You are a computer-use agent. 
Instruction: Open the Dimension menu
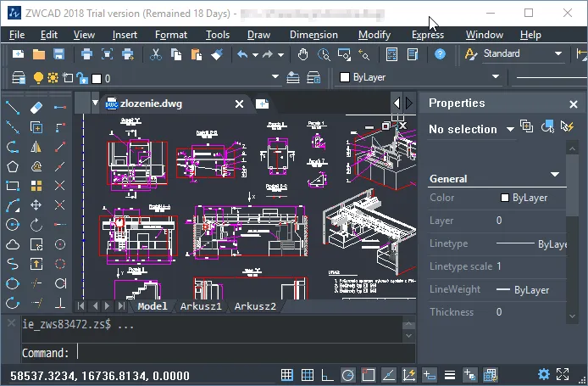coord(313,35)
